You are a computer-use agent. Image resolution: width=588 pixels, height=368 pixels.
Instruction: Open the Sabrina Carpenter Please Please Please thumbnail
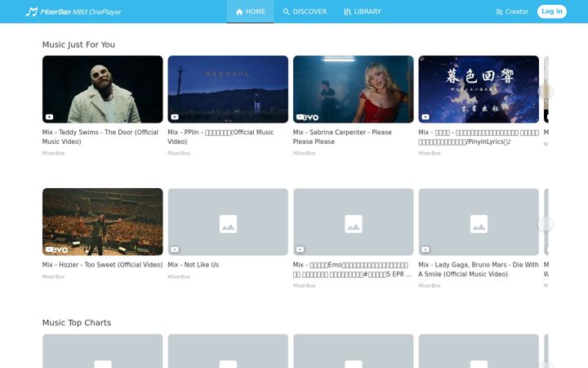[354, 89]
